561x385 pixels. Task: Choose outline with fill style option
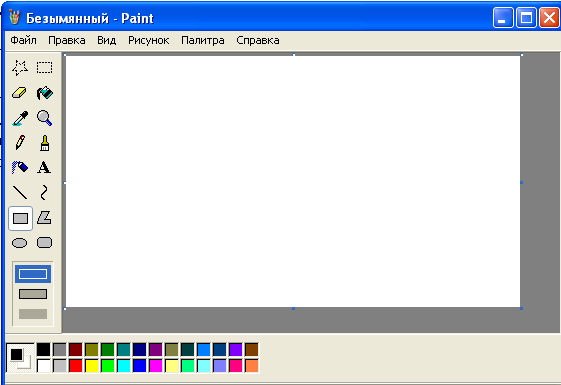[33, 294]
